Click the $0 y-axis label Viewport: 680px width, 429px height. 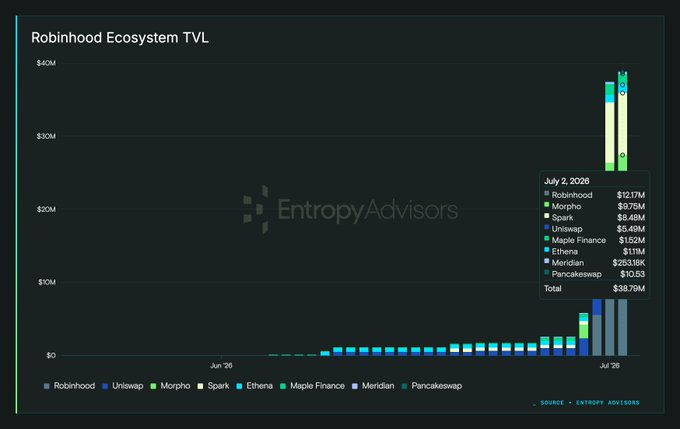pyautogui.click(x=51, y=355)
